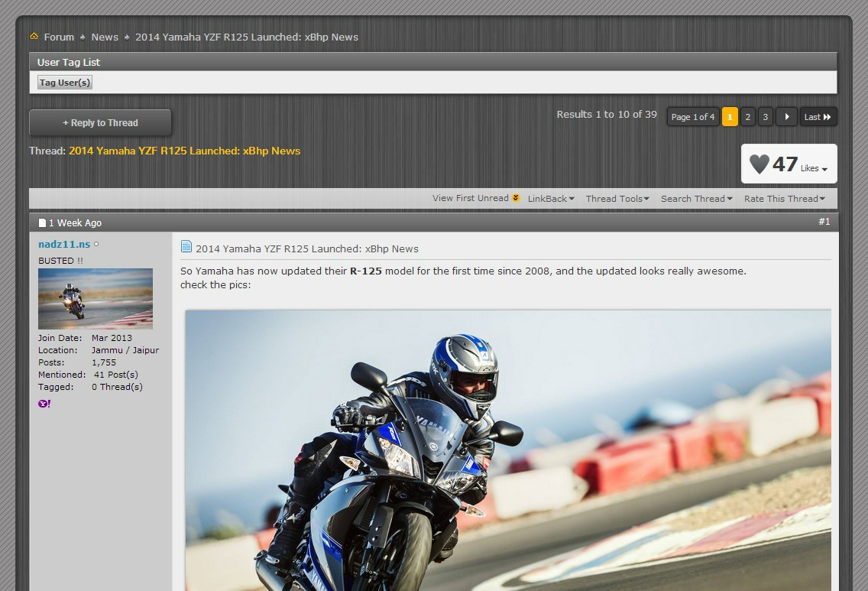Click the Reply to Thread button
868x591 pixels.
click(100, 122)
